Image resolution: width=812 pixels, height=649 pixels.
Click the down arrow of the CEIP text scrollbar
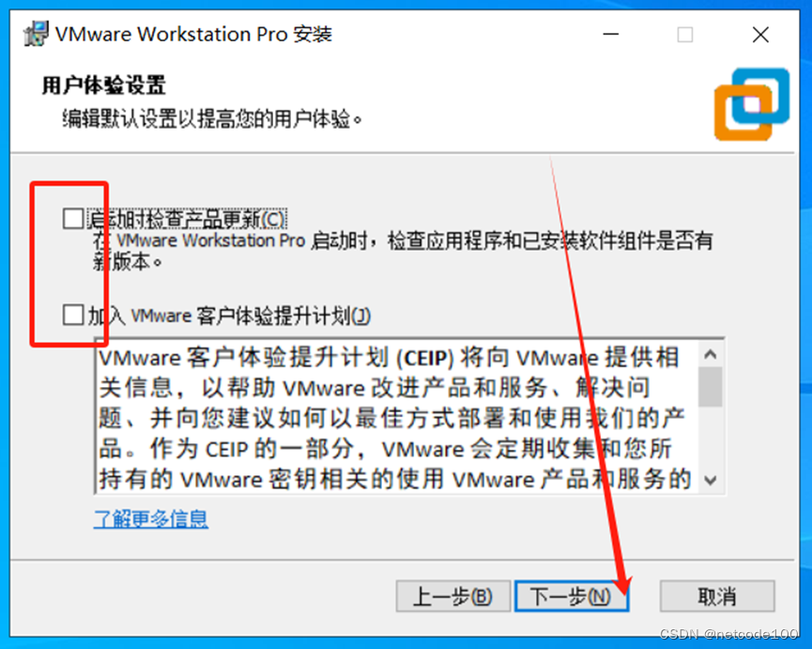tap(711, 480)
